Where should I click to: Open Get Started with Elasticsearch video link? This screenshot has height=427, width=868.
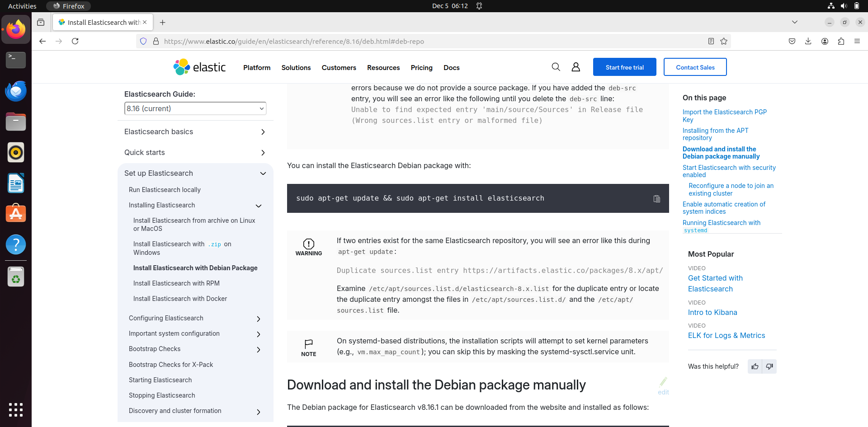(716, 283)
